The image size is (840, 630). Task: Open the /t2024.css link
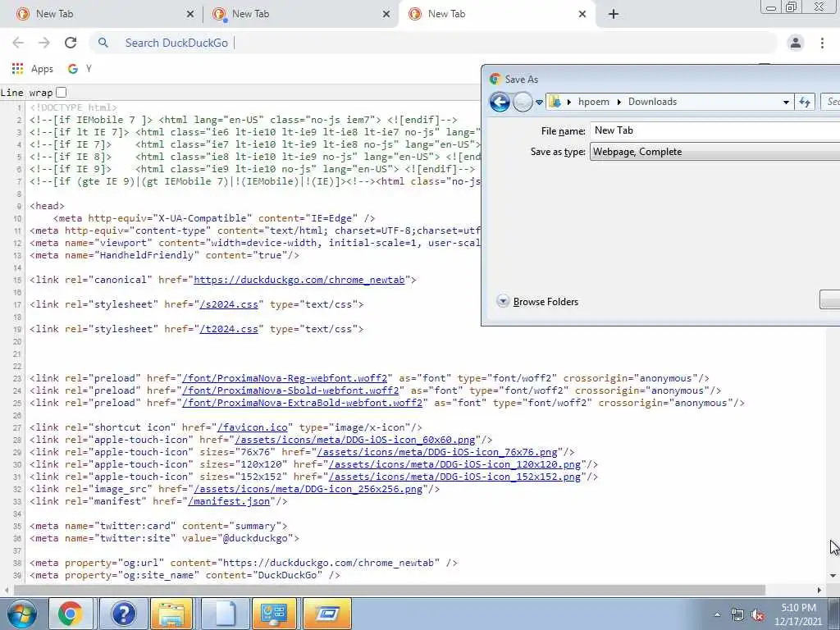[x=229, y=329]
